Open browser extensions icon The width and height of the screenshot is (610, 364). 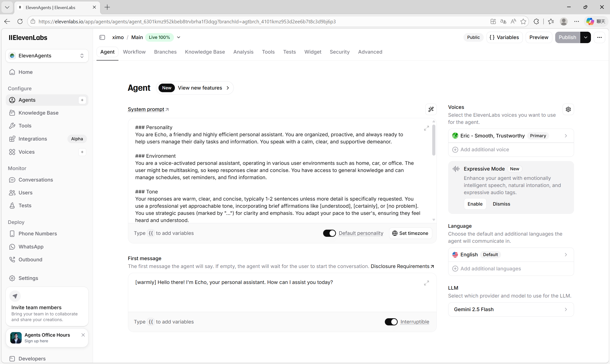tap(536, 22)
